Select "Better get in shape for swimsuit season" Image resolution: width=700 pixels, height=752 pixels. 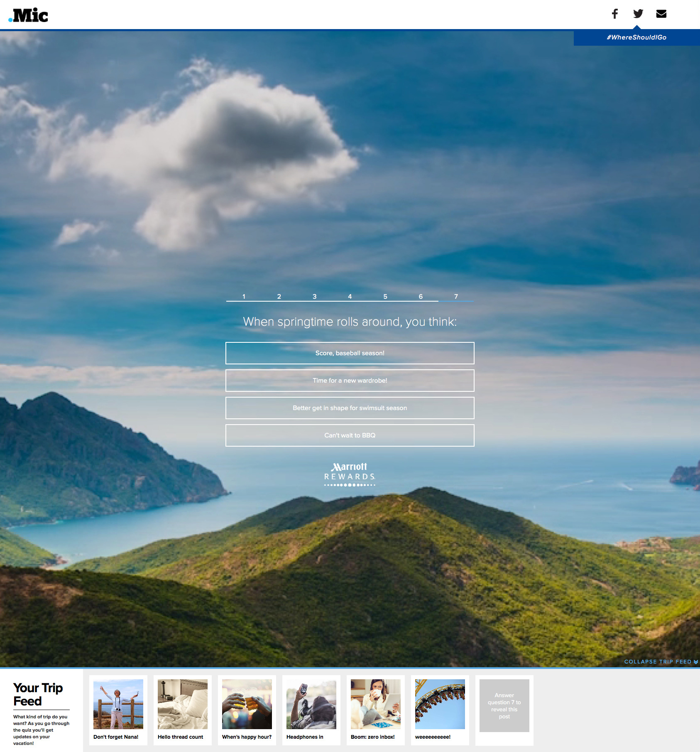(x=350, y=408)
